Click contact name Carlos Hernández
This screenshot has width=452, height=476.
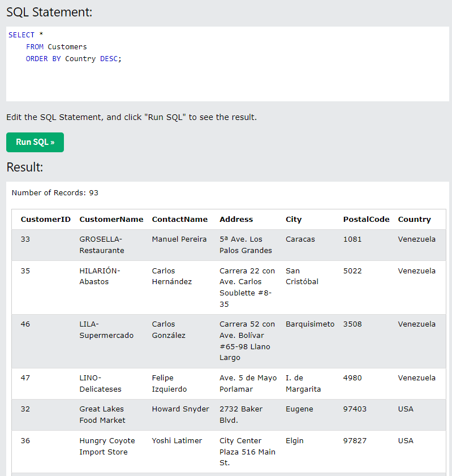[172, 276]
